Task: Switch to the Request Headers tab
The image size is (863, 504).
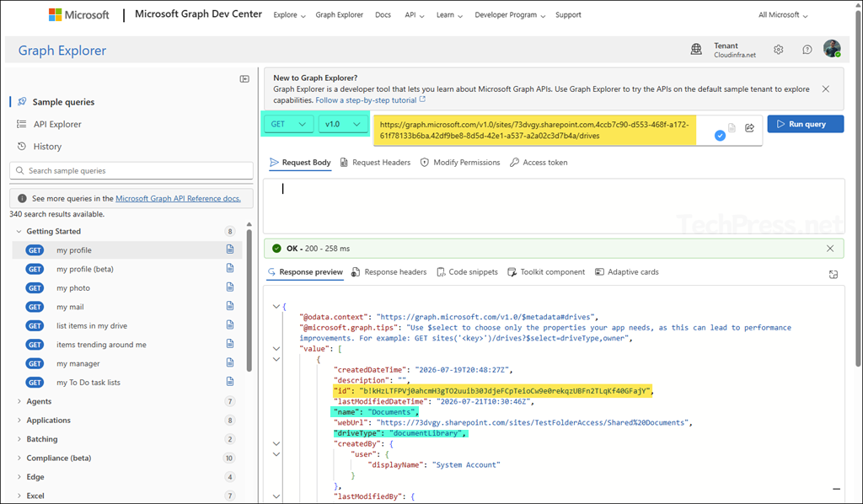Action: [375, 163]
